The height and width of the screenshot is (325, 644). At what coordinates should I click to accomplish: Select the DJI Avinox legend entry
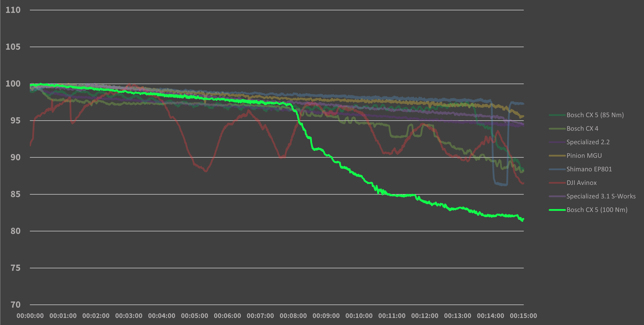(x=573, y=183)
